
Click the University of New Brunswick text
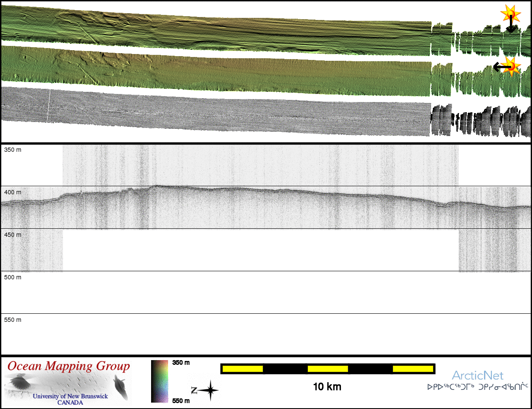pyautogui.click(x=70, y=396)
